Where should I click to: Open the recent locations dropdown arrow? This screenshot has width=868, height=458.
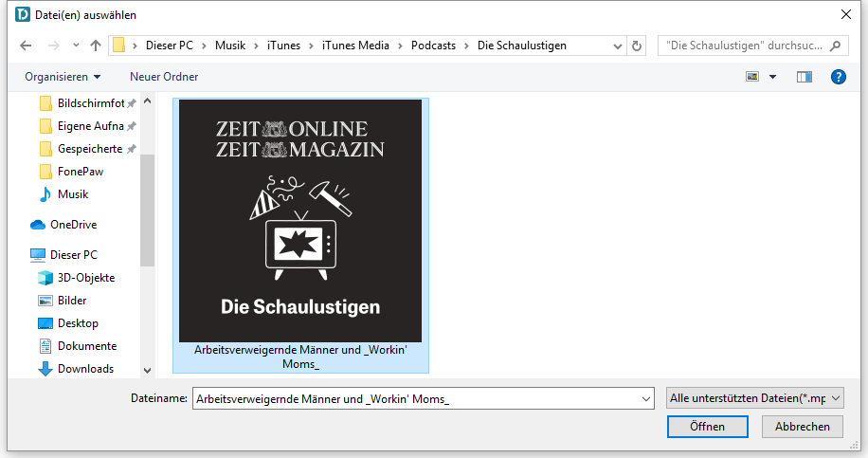pos(76,46)
